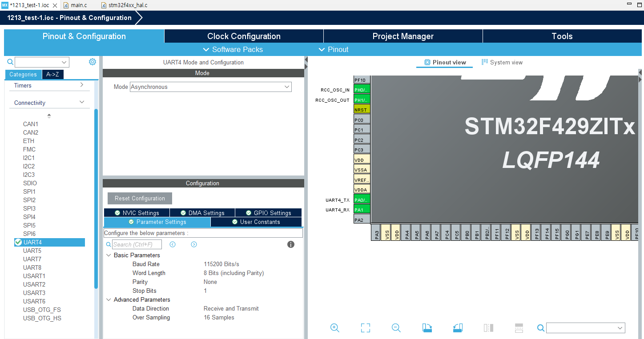Click the 16 Samples over sampling value

point(219,318)
